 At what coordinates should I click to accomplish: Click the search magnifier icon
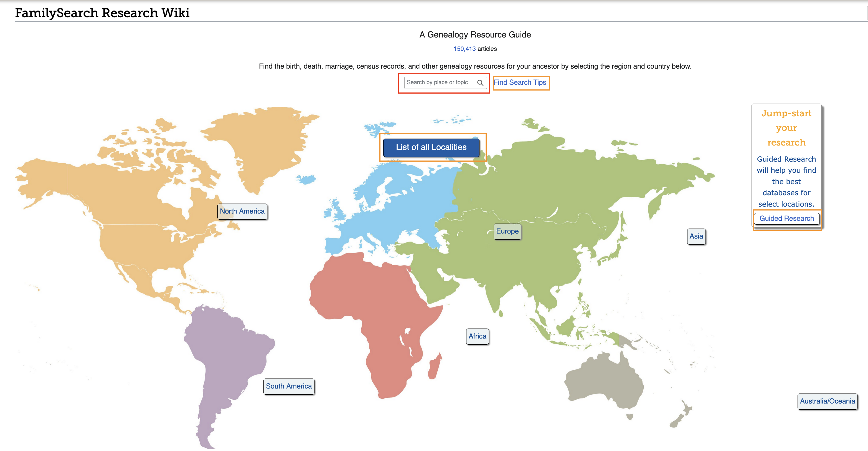tap(480, 83)
